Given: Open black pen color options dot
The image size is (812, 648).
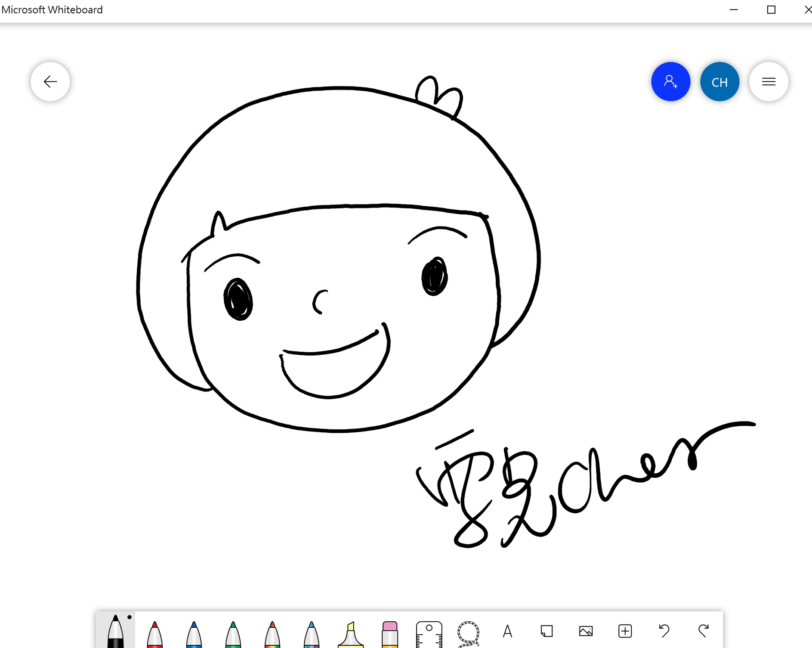Looking at the screenshot, I should point(129,617).
